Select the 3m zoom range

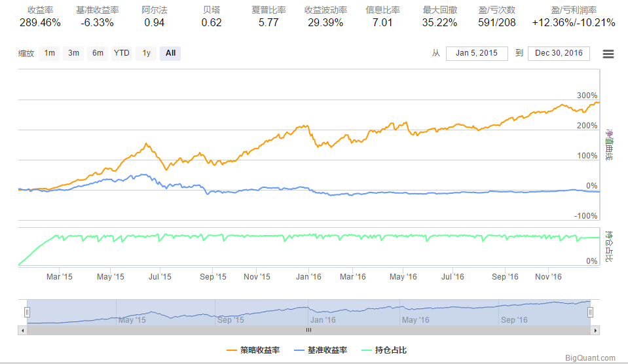(x=73, y=53)
